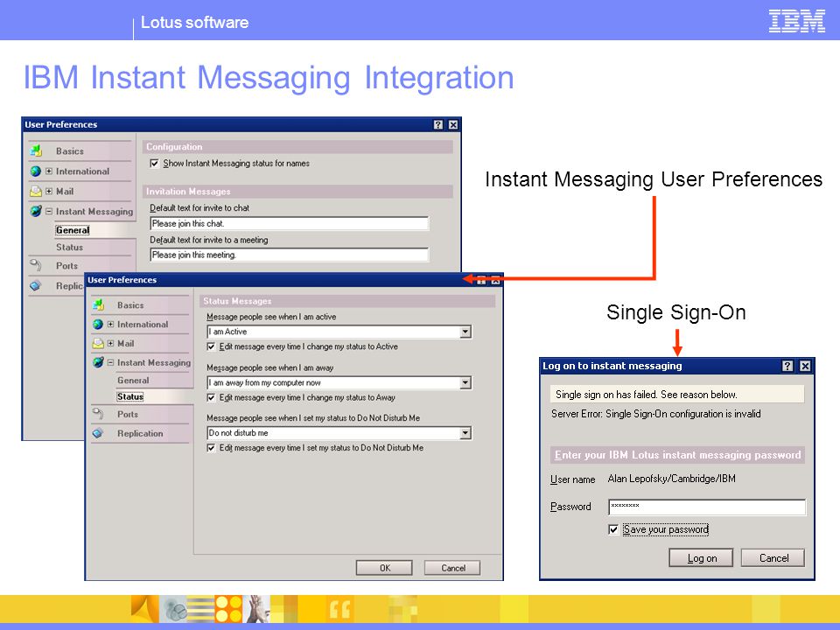Click the Ports icon in front window
840x630 pixels.
98,414
